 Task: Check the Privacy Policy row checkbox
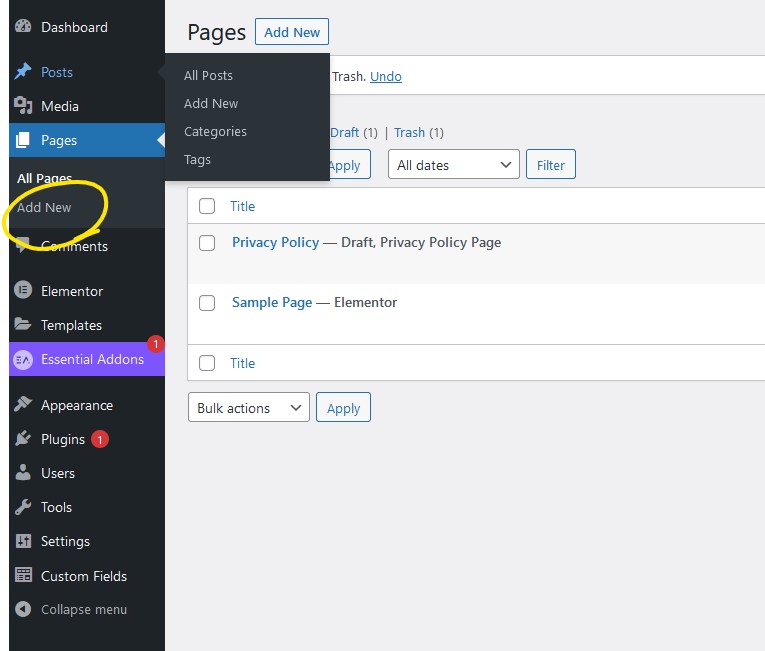[x=207, y=243]
